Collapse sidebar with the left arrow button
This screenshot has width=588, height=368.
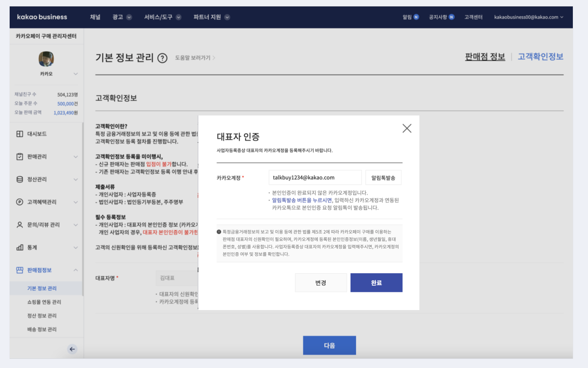coord(72,349)
